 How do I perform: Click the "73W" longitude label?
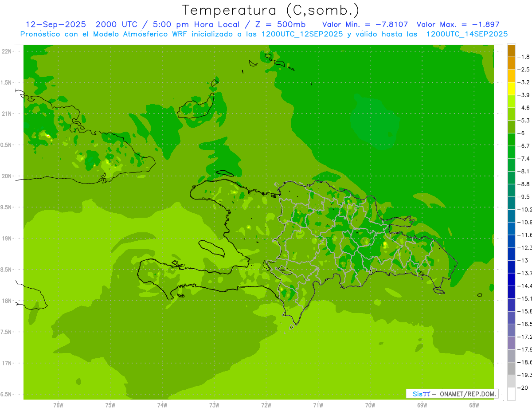tap(214, 405)
